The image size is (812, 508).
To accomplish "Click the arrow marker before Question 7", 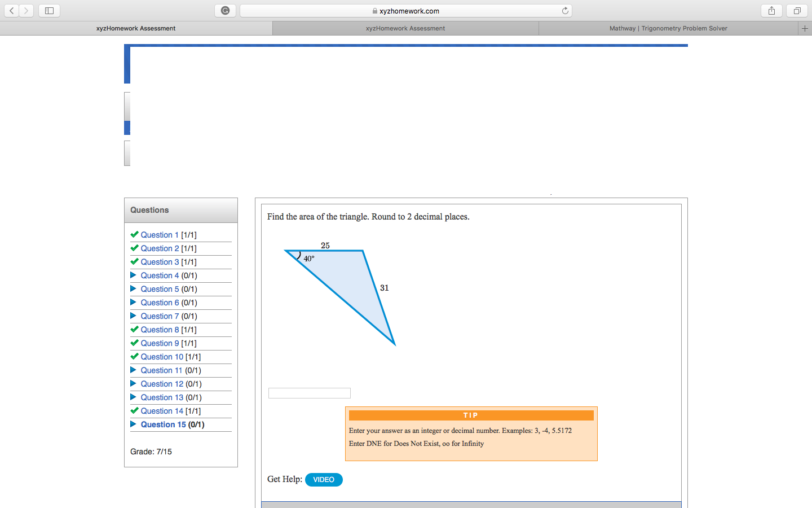I will (133, 316).
